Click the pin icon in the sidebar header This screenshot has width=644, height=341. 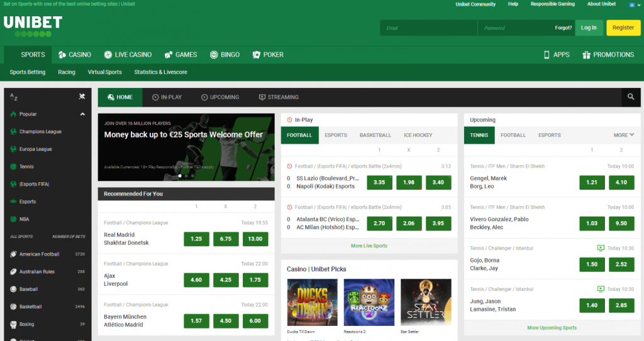(x=82, y=97)
